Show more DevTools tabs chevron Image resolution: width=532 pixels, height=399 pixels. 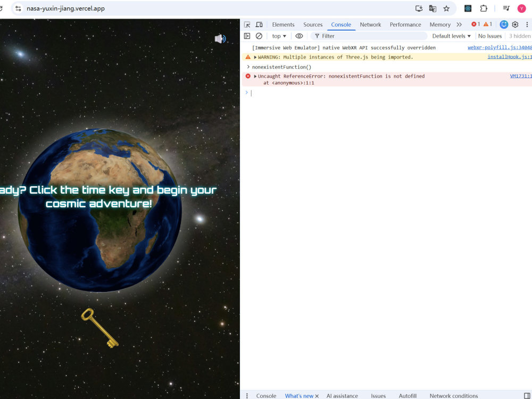click(459, 24)
